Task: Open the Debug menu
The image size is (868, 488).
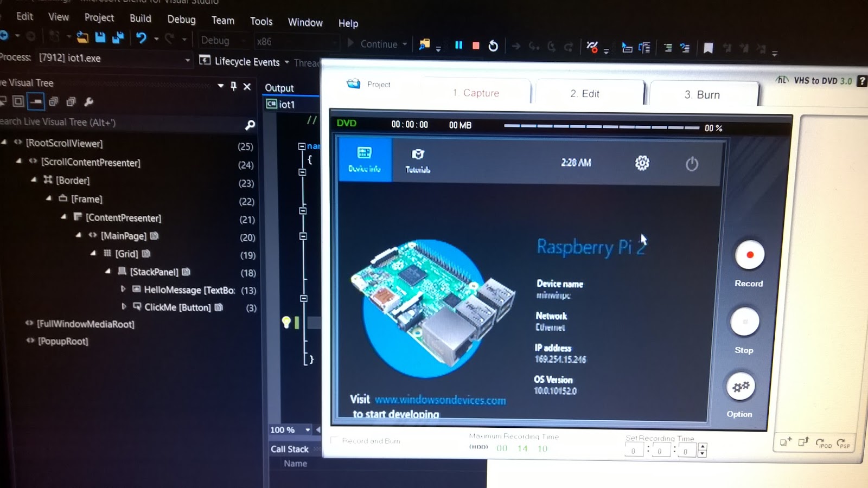Action: point(181,20)
